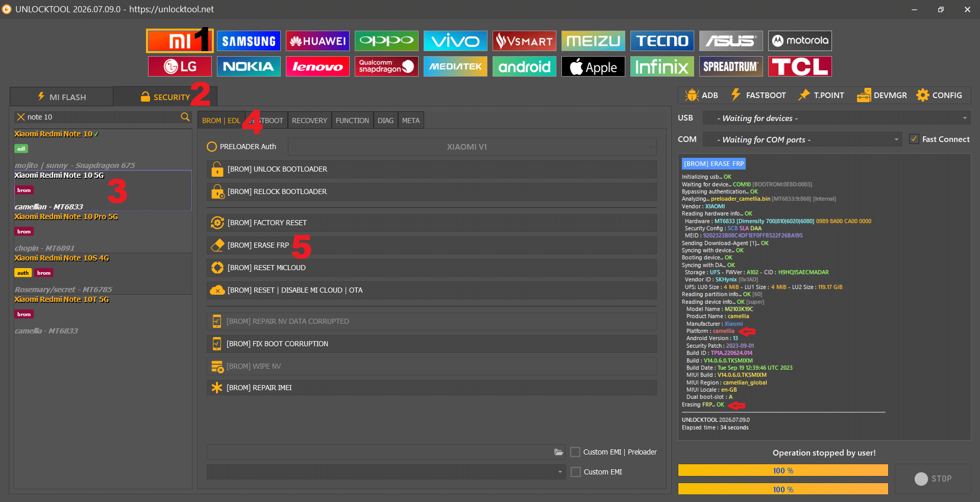This screenshot has height=502, width=980.
Task: Open the FUNCTION tab
Action: point(352,121)
